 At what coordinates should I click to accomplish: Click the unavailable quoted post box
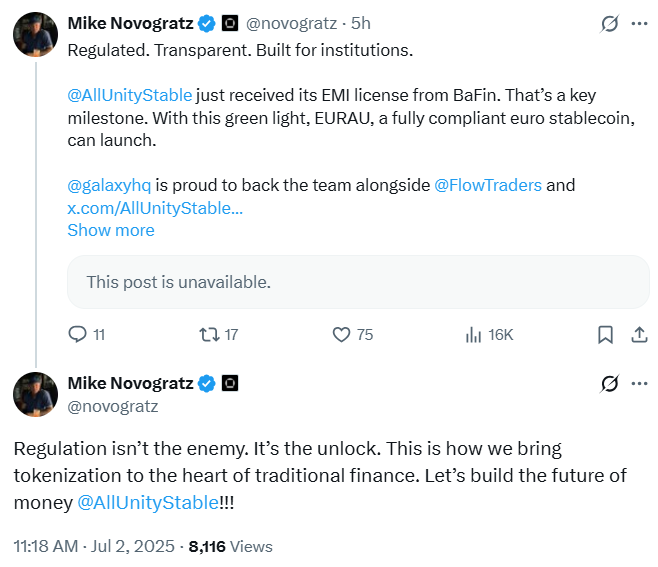click(357, 282)
